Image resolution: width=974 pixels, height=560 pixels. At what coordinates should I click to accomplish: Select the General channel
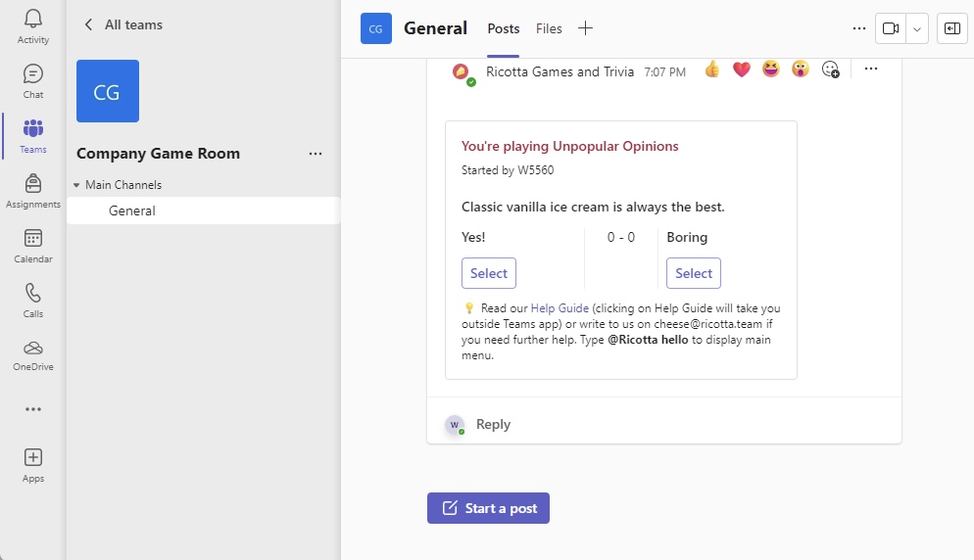point(203,210)
